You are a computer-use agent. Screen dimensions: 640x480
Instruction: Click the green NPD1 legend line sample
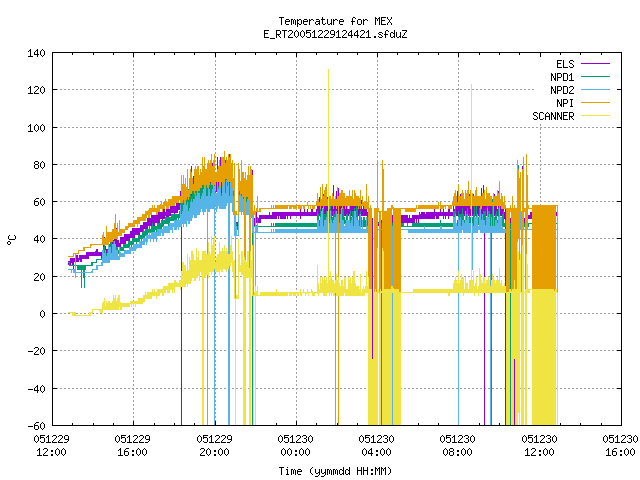[595, 76]
